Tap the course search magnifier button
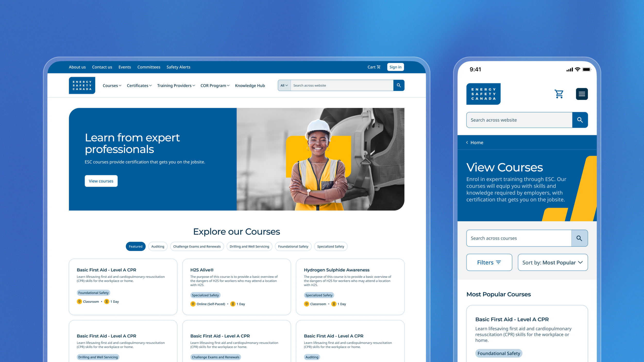 point(579,238)
